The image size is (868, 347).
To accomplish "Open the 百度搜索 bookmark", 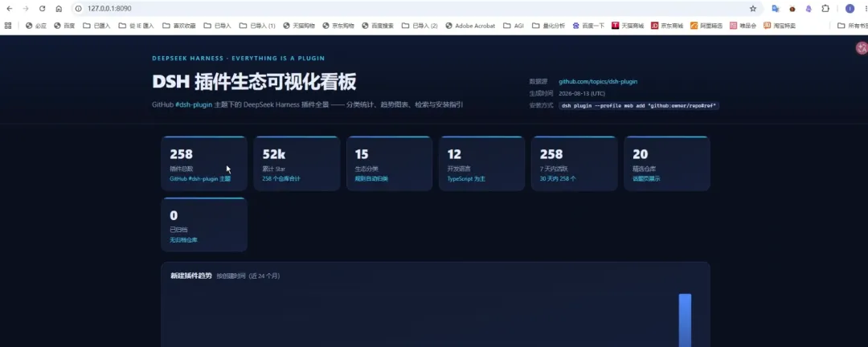I will coord(378,26).
